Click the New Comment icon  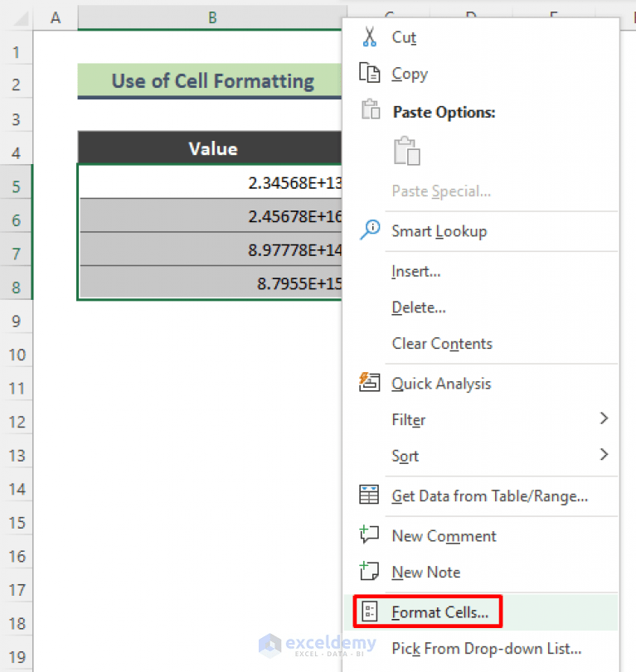pos(370,535)
